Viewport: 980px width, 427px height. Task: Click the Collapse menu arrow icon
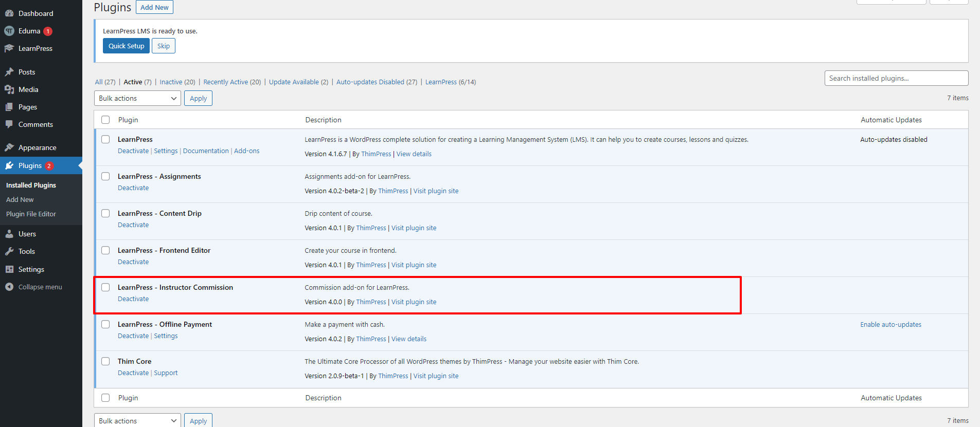(x=9, y=287)
